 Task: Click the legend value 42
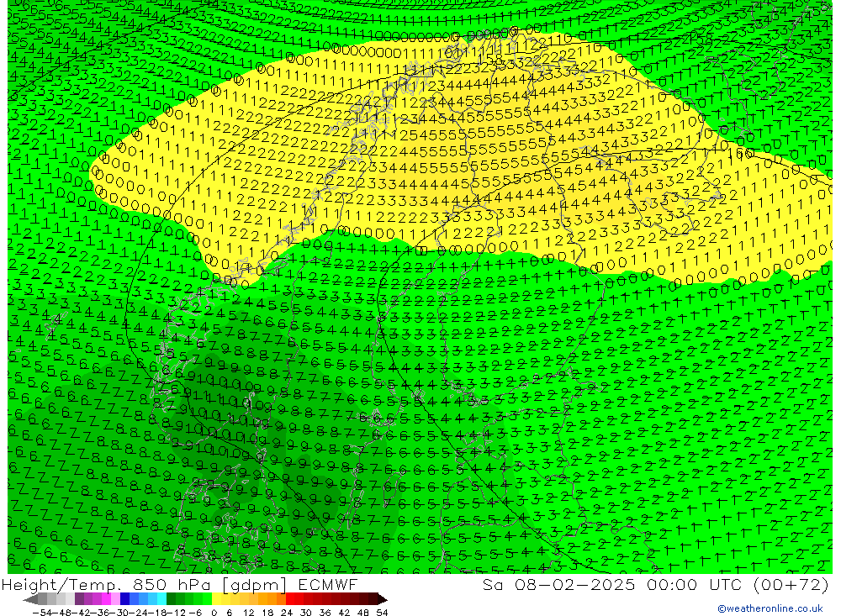tap(344, 613)
